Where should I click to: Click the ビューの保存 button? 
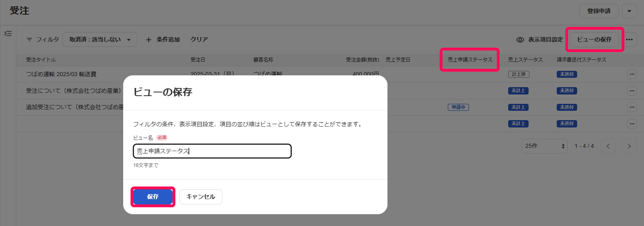pos(594,39)
